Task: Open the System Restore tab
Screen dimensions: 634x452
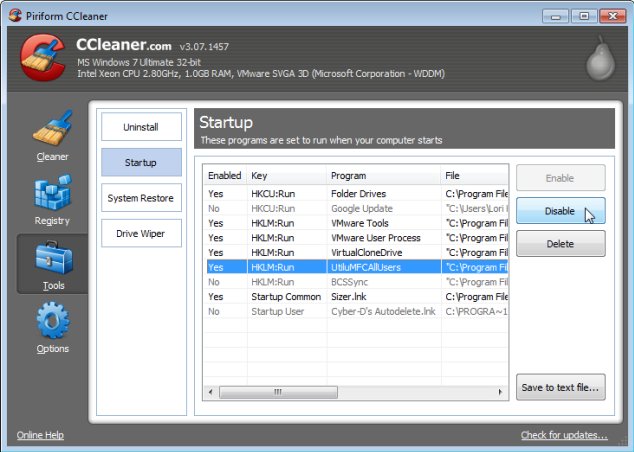Action: (x=141, y=198)
